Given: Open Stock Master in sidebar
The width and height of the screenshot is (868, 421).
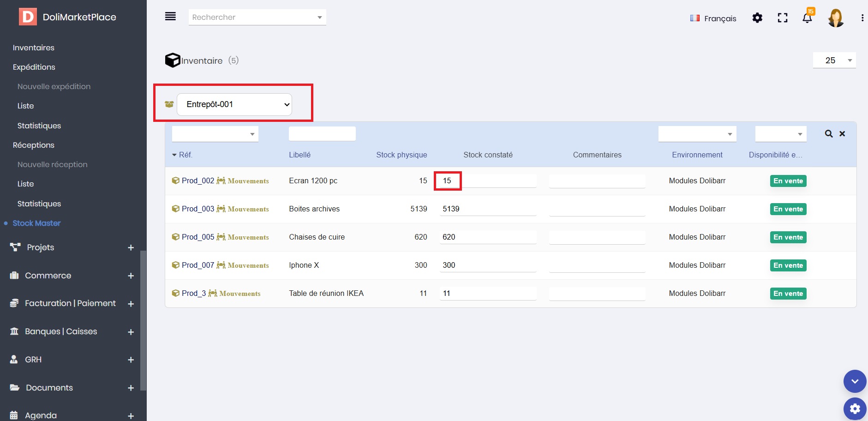Looking at the screenshot, I should tap(37, 223).
